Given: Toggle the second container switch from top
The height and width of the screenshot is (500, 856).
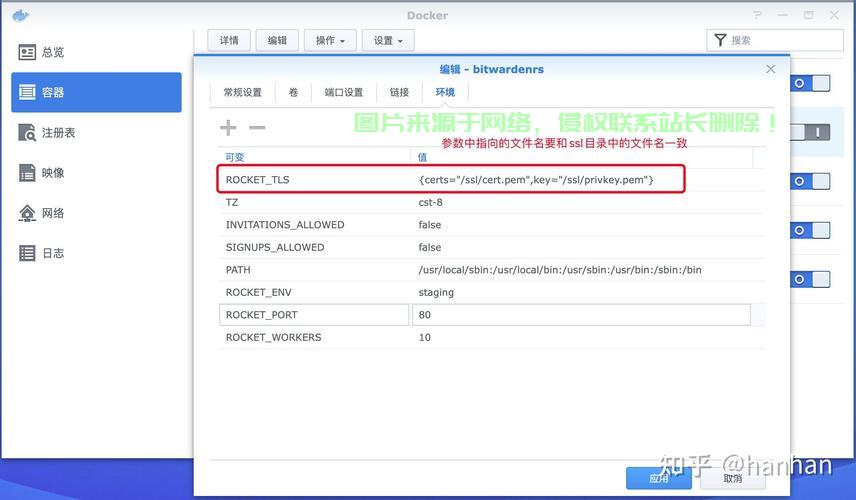Looking at the screenshot, I should [x=810, y=132].
